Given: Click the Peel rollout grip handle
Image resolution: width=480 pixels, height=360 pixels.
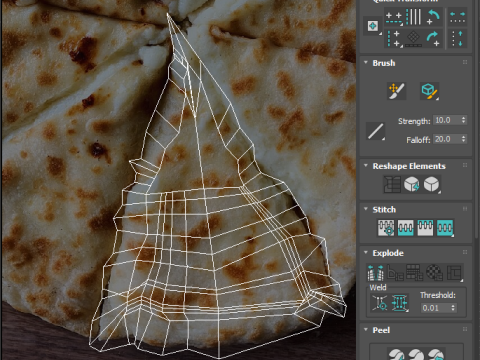Looking at the screenshot, I should [x=465, y=329].
